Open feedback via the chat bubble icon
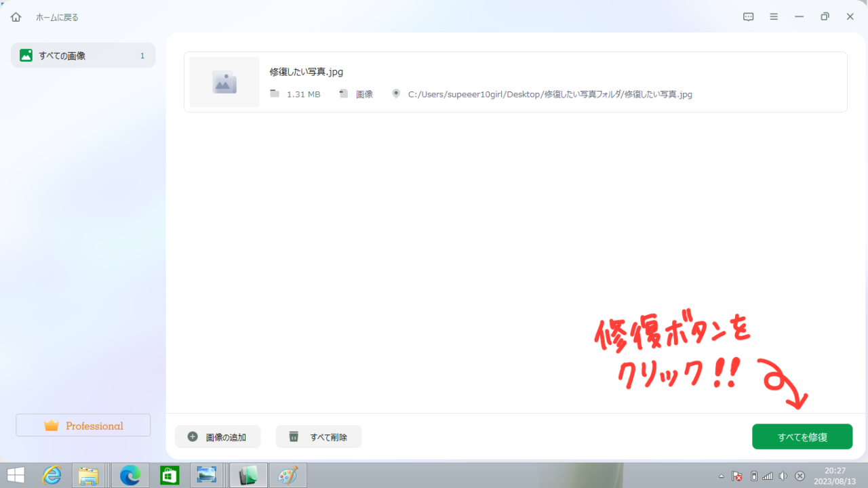Viewport: 868px width, 488px height. (748, 16)
